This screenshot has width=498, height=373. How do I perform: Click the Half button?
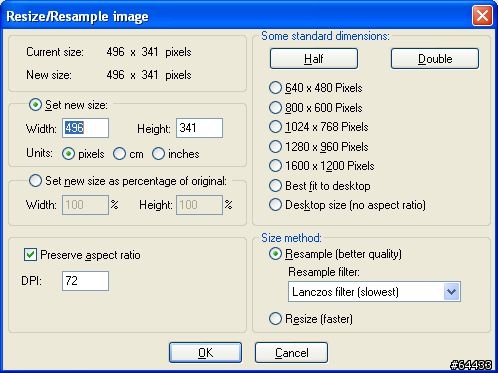[x=314, y=59]
